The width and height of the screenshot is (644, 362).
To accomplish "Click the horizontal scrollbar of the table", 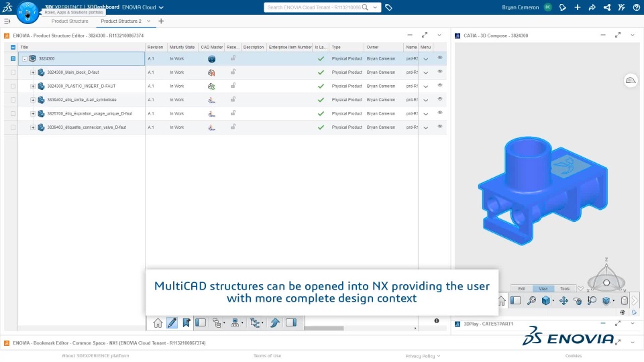I will tap(323, 328).
